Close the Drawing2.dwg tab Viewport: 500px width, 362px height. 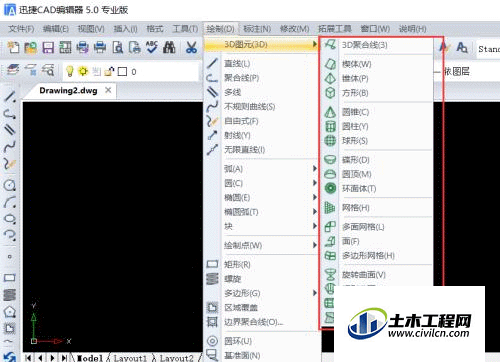[x=108, y=90]
